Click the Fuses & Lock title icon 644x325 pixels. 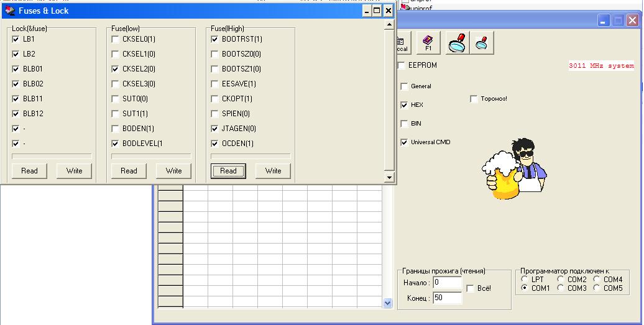coord(9,11)
